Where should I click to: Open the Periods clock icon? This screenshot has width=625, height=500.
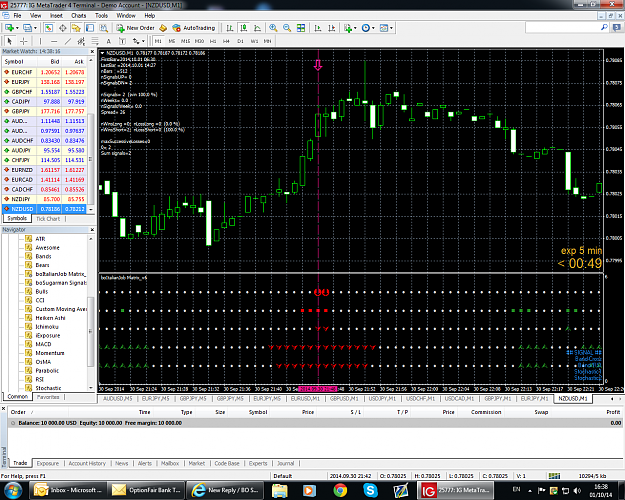coord(366,28)
